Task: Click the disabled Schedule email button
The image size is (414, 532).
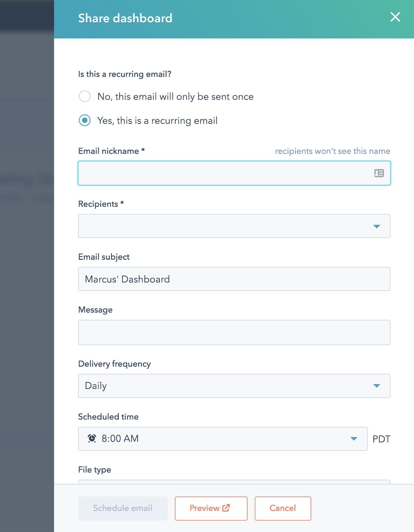Action: (123, 508)
